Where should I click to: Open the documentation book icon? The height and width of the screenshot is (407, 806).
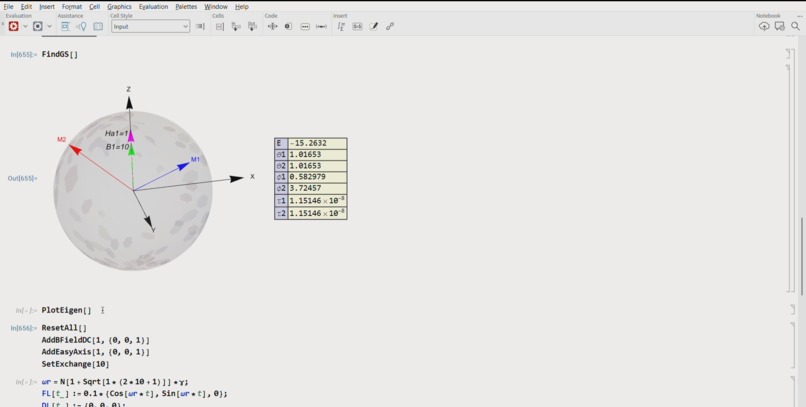pyautogui.click(x=98, y=26)
